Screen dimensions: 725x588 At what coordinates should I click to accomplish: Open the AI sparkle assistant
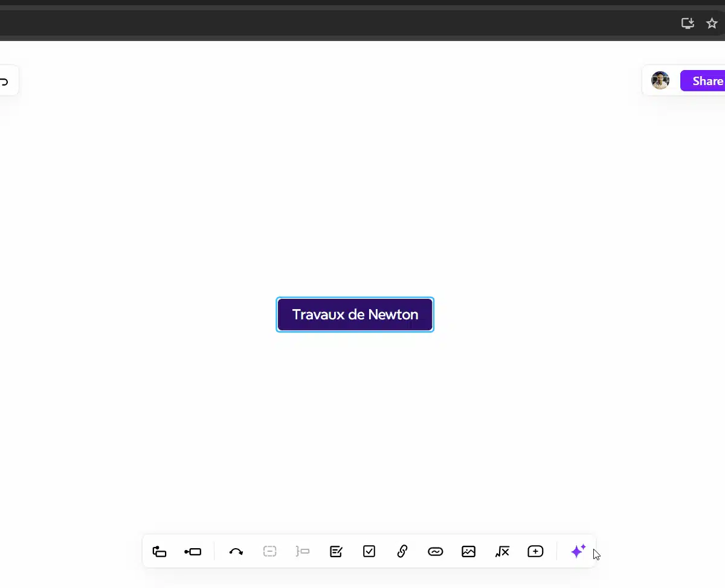[578, 551]
